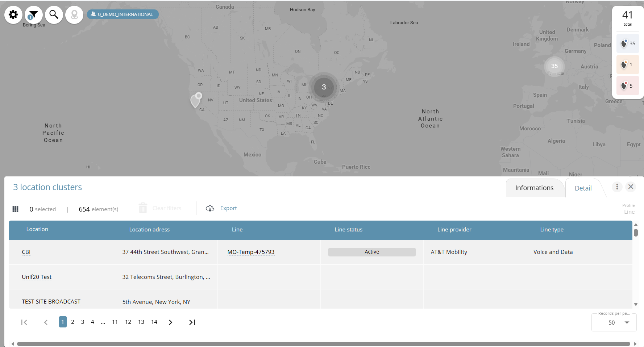Open the three-dot panel options menu
Screen dimensions: 644x347
(617, 187)
